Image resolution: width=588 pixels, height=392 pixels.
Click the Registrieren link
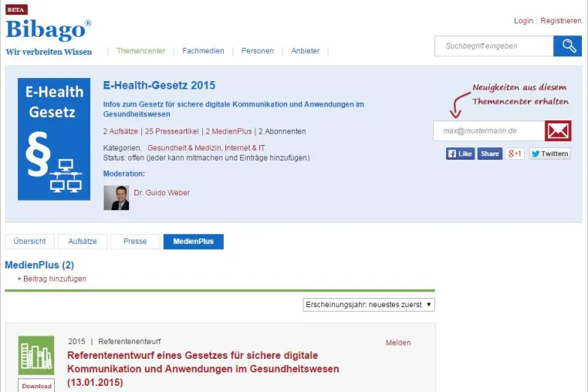point(561,21)
